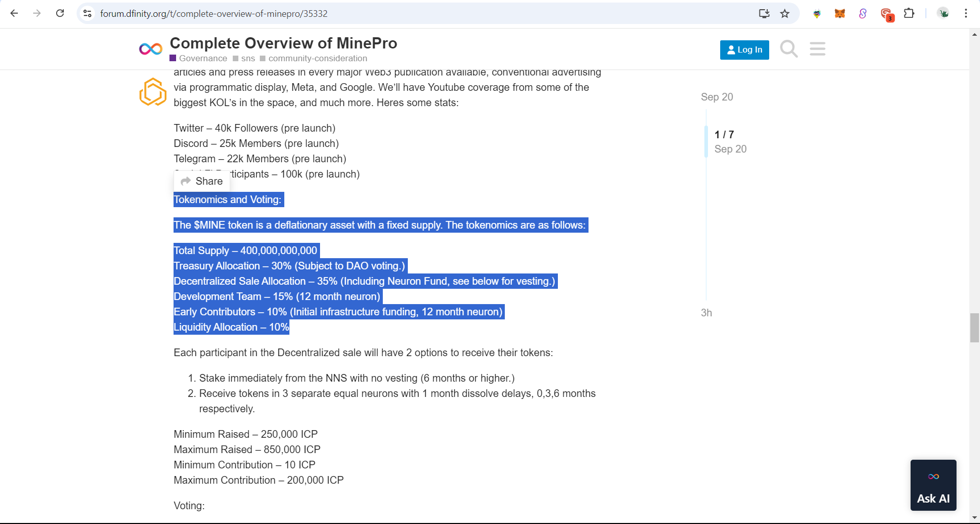This screenshot has width=980, height=524.
Task: Install app icon in address bar
Action: coord(764,13)
